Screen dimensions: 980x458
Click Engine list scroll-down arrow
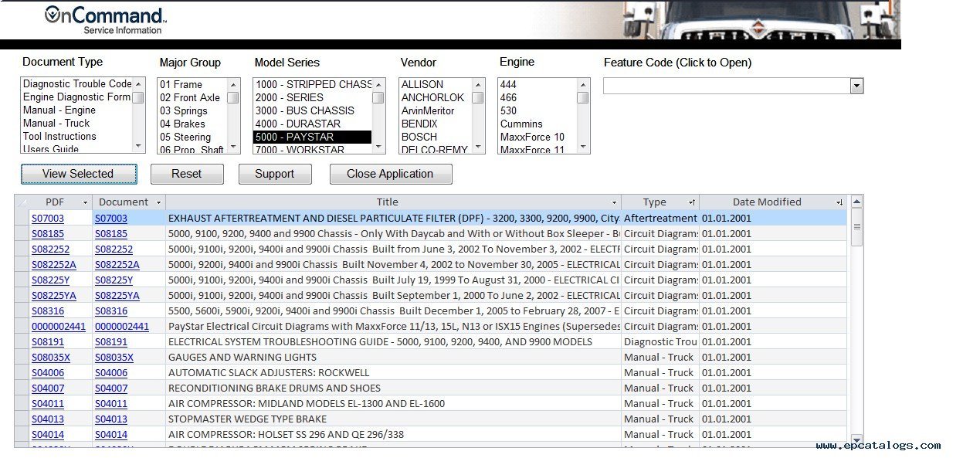(x=583, y=147)
